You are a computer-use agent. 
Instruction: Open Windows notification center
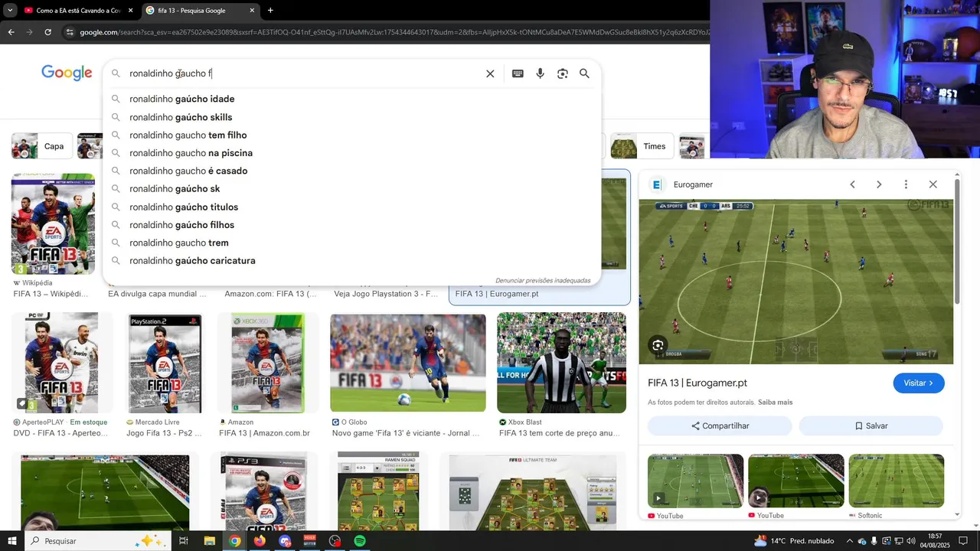(963, 541)
